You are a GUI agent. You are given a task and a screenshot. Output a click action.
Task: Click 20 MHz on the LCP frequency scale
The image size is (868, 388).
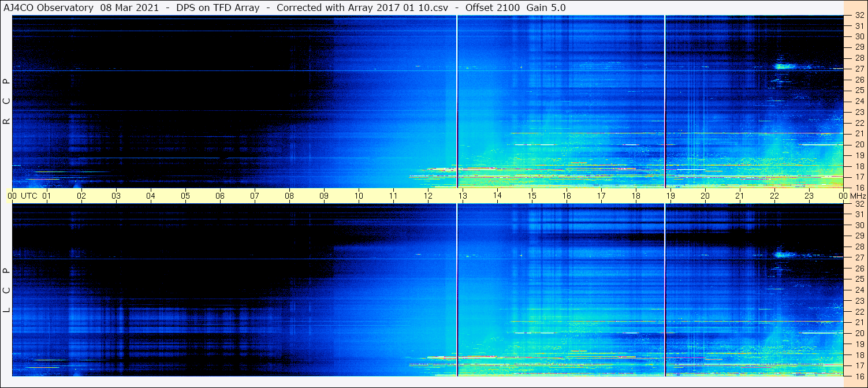point(859,333)
